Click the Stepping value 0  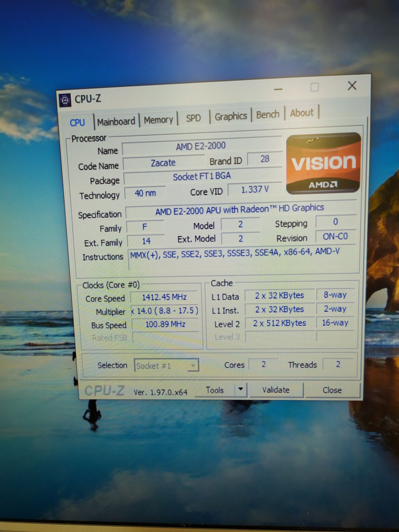click(335, 222)
